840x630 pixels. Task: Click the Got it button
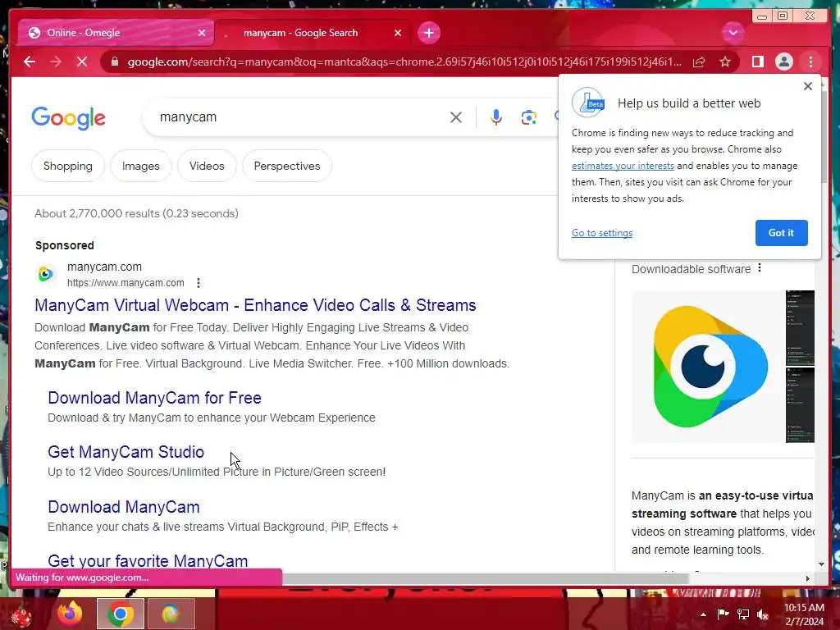(781, 233)
